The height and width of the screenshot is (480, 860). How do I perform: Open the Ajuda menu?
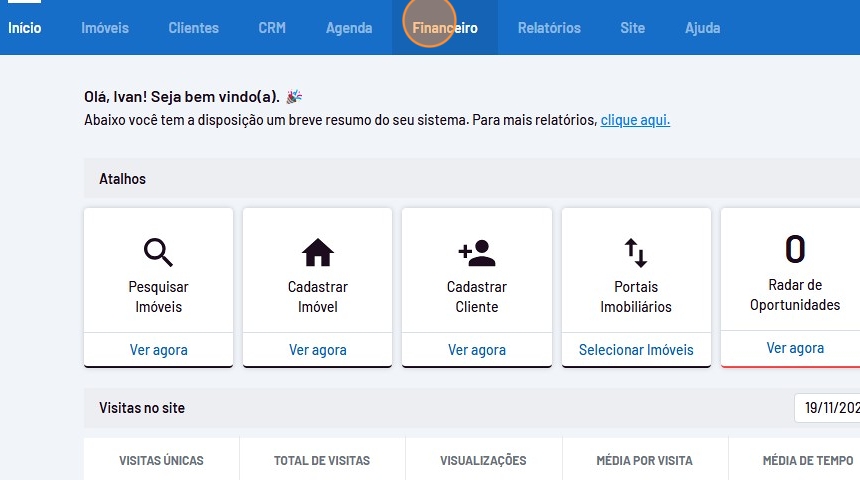702,28
